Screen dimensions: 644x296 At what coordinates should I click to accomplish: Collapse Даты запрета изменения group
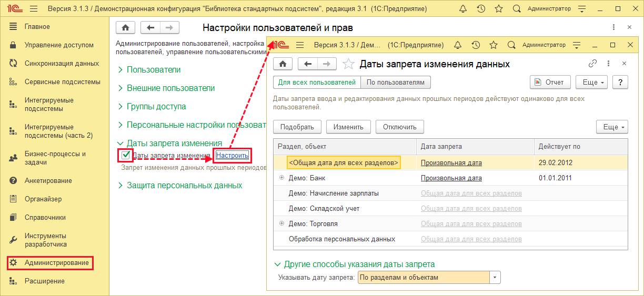tap(169, 144)
